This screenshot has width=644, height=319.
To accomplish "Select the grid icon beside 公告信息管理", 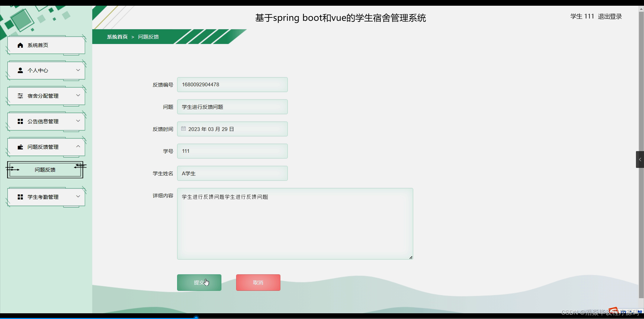I will point(20,121).
